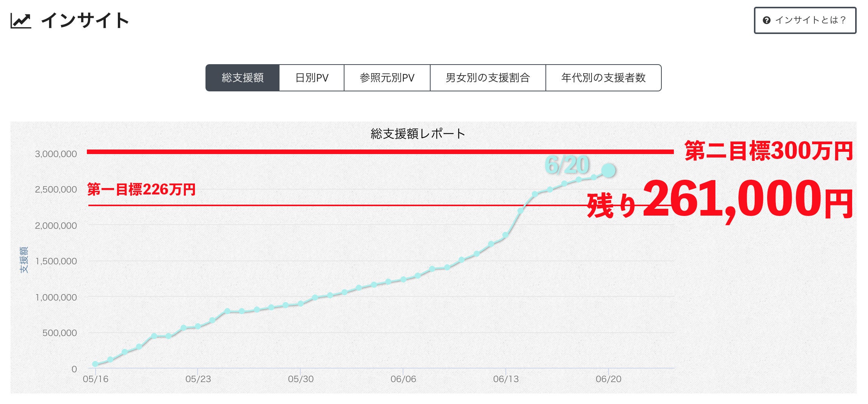This screenshot has height=404, width=868.
Task: Select the data point on 05/30
Action: click(x=300, y=304)
